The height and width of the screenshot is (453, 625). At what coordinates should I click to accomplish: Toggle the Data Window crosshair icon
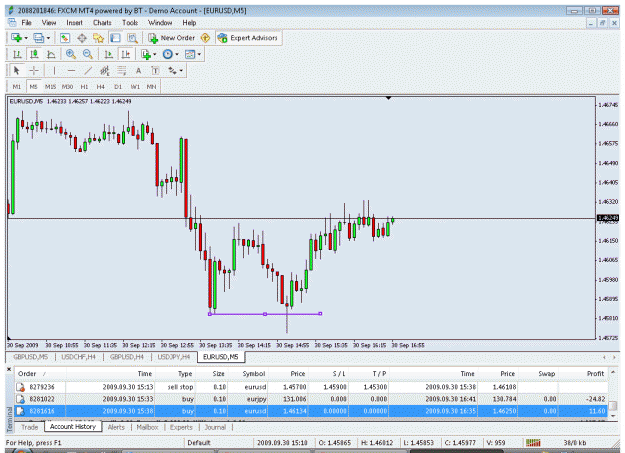click(x=82, y=38)
